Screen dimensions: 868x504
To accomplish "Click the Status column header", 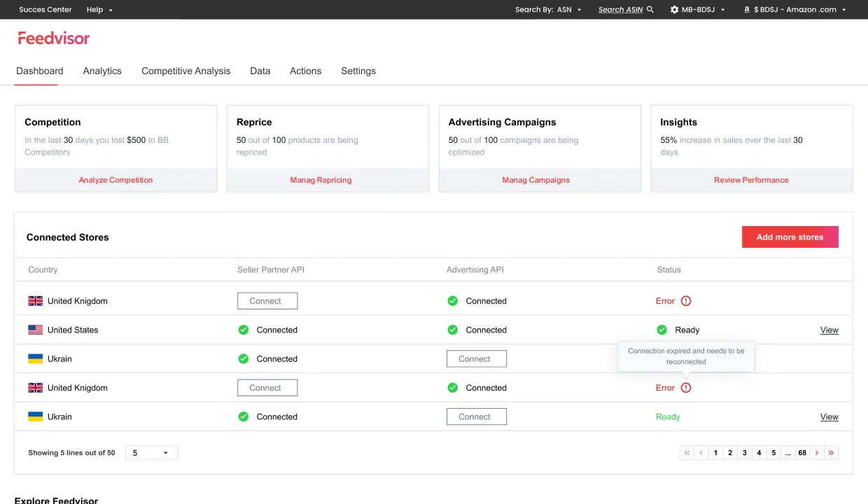I will (x=668, y=269).
